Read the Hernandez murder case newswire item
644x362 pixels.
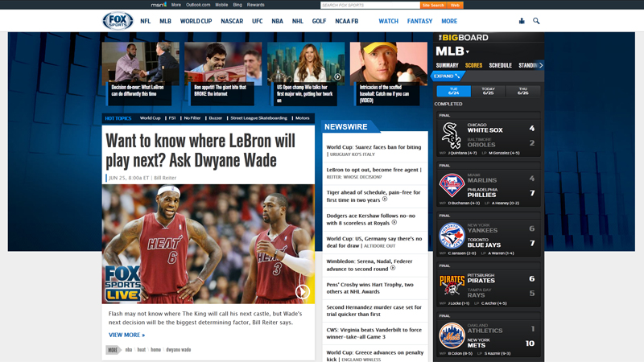point(374,311)
